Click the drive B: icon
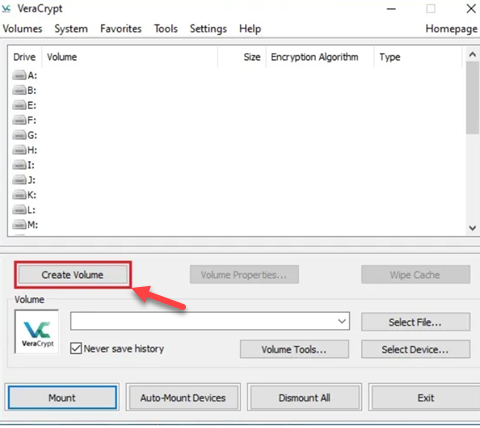480x428 pixels. [x=19, y=90]
